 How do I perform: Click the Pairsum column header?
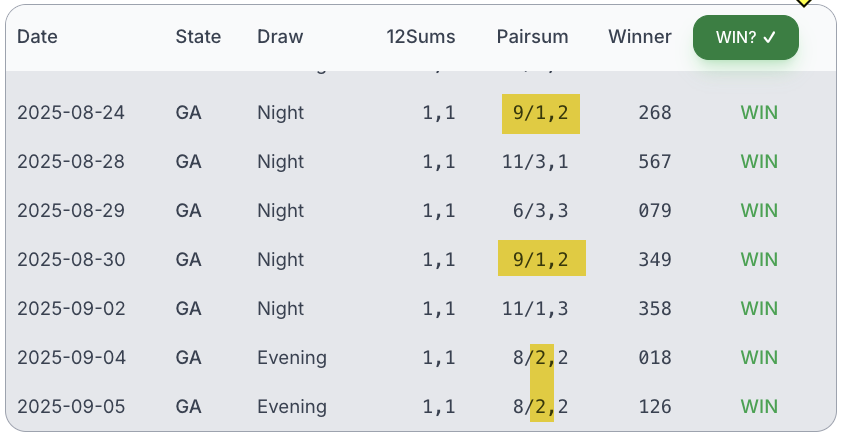point(532,37)
